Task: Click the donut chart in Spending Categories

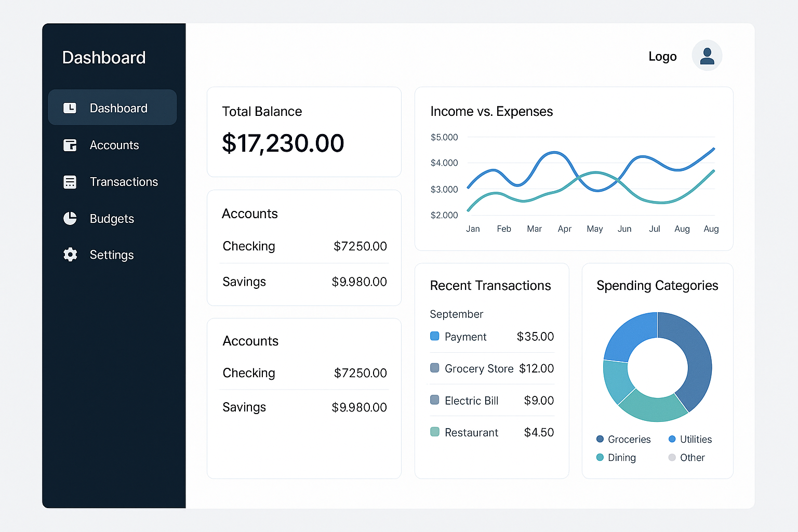Action: [658, 367]
